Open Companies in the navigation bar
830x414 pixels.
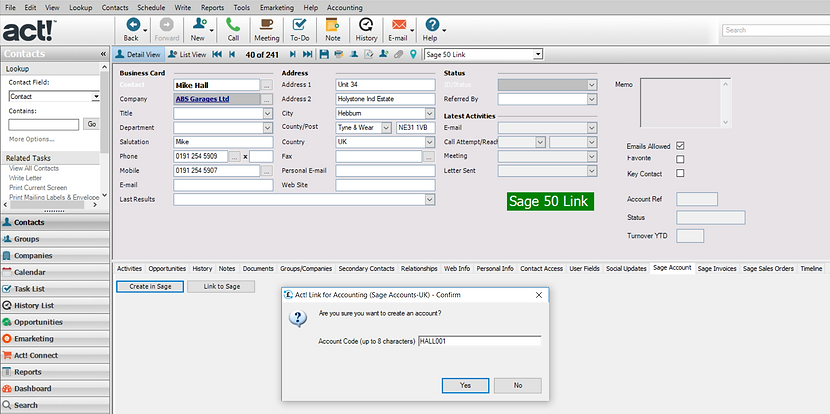point(55,255)
